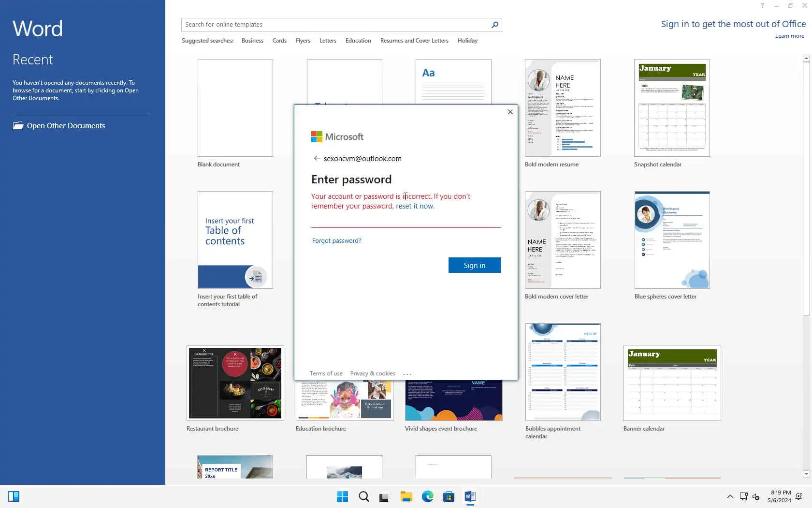Image resolution: width=812 pixels, height=508 pixels.
Task: Click Sign in to get the most out of Office
Action: (x=733, y=24)
